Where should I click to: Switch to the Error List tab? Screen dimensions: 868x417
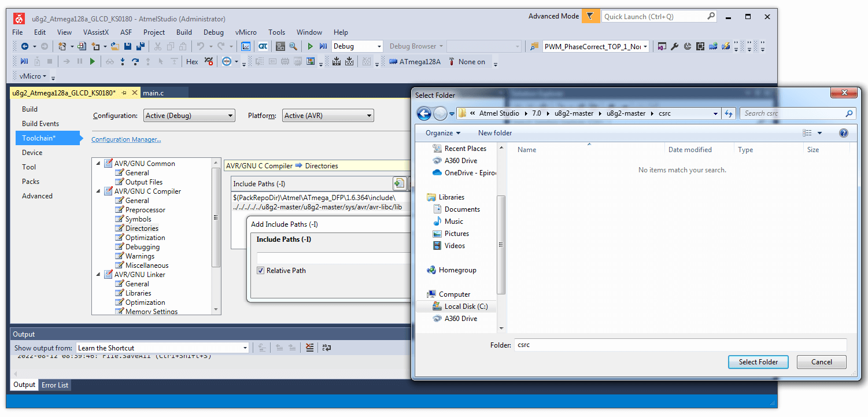pyautogui.click(x=55, y=385)
